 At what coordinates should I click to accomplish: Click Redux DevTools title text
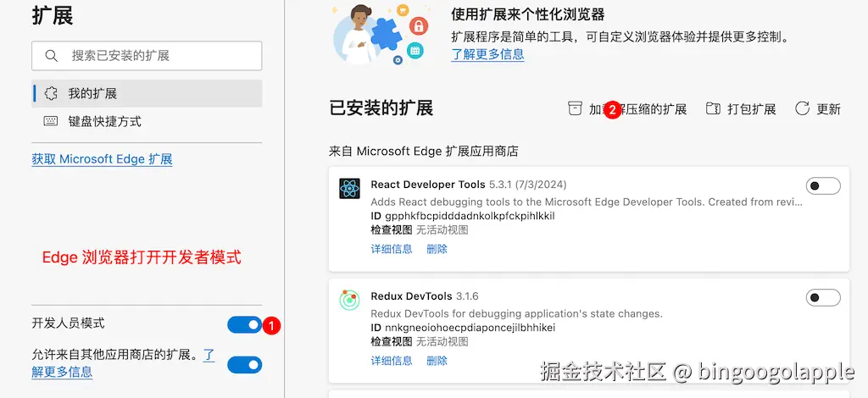click(411, 296)
